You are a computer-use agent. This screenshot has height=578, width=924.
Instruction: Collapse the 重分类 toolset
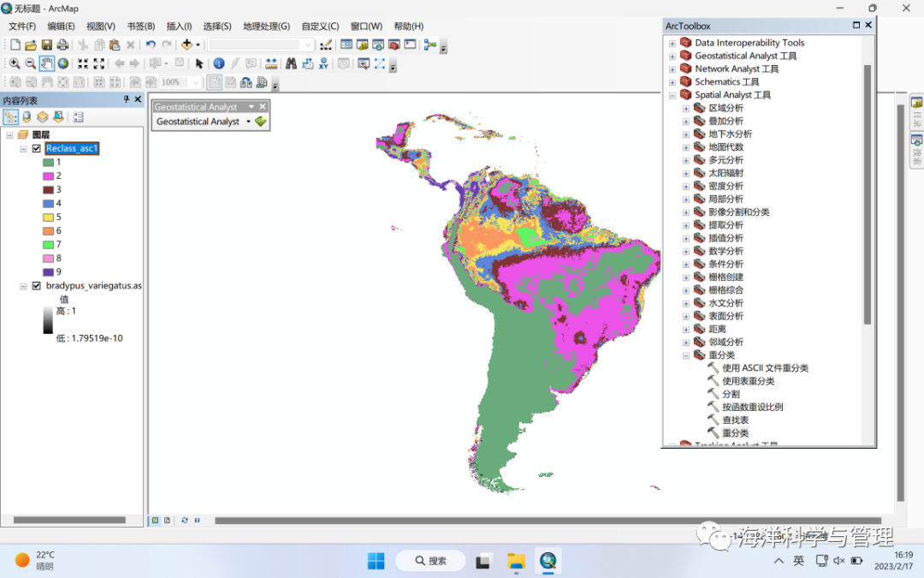[686, 355]
